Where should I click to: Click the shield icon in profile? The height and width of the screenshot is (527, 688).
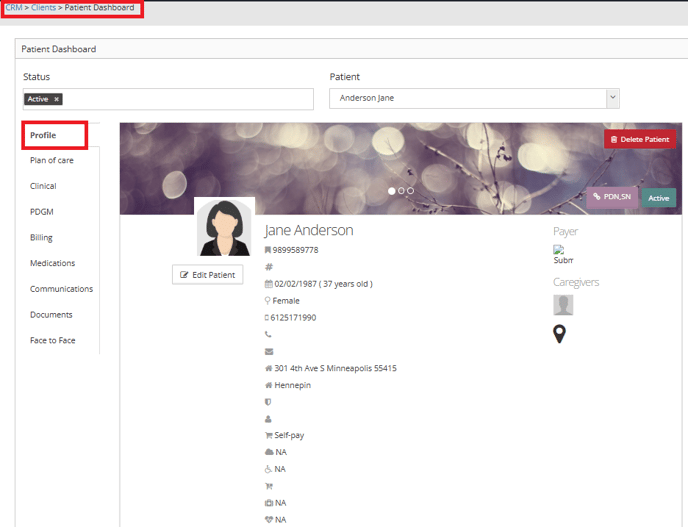pyautogui.click(x=268, y=402)
